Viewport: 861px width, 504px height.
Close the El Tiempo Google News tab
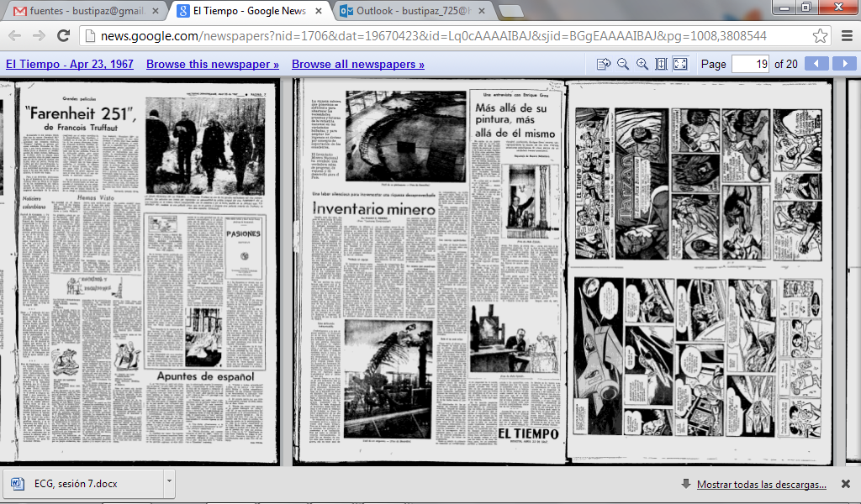click(319, 11)
